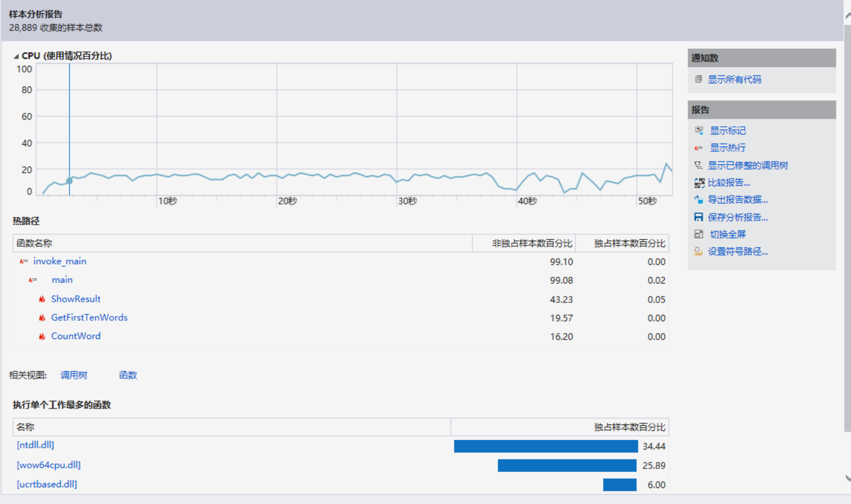Open 显示热行 link
Viewport: 851px width, 504px height.
point(728,148)
